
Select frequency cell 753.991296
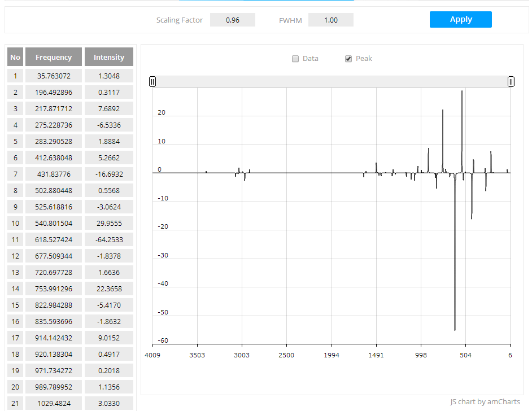54,288
